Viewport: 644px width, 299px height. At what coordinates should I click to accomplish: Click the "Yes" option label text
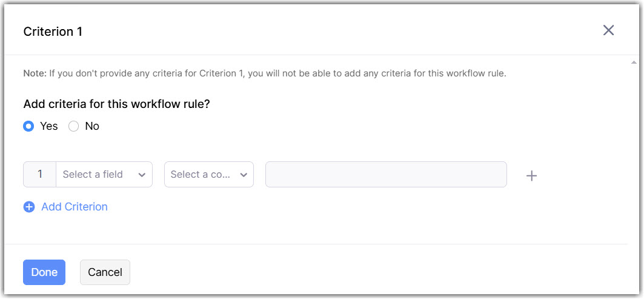[49, 126]
